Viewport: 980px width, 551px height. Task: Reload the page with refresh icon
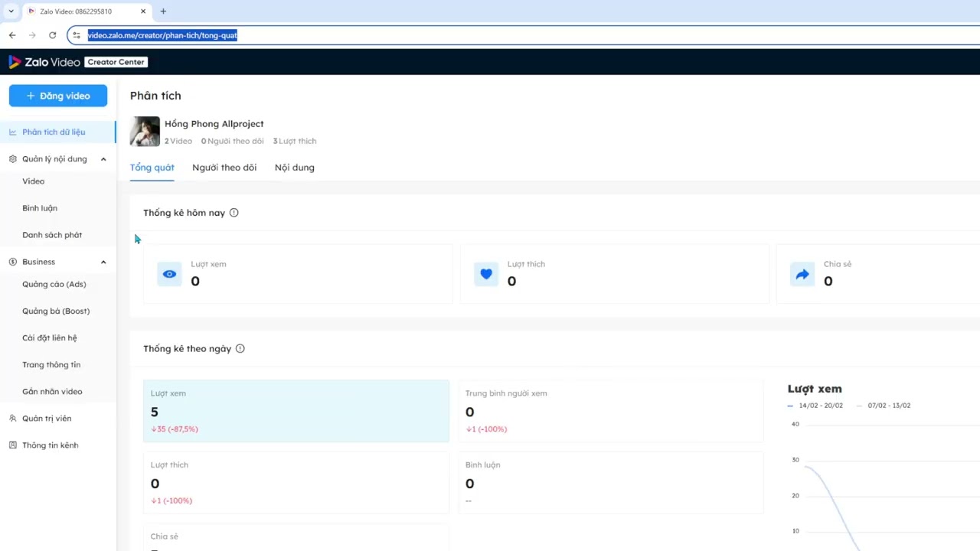click(52, 35)
